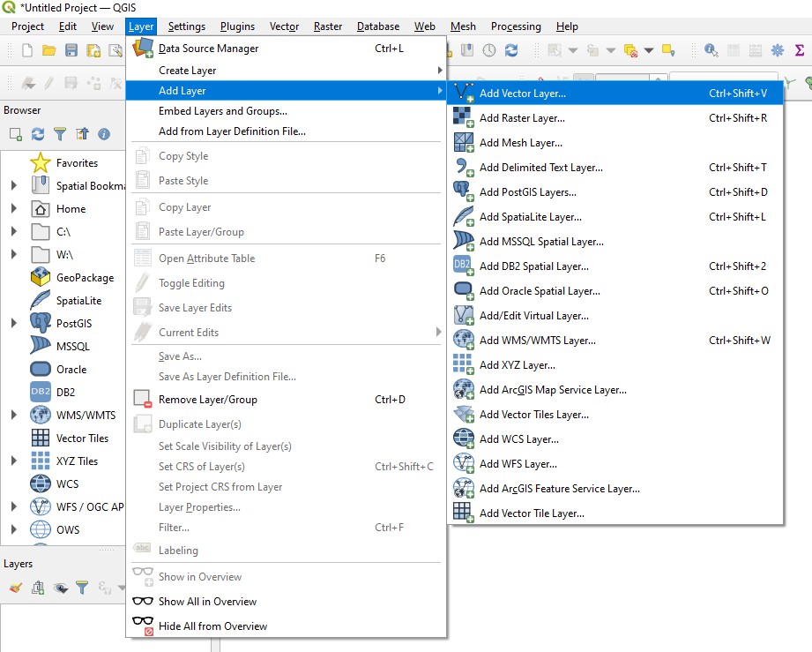Refresh the map canvas with the refresh icon
812x652 pixels.
[511, 50]
